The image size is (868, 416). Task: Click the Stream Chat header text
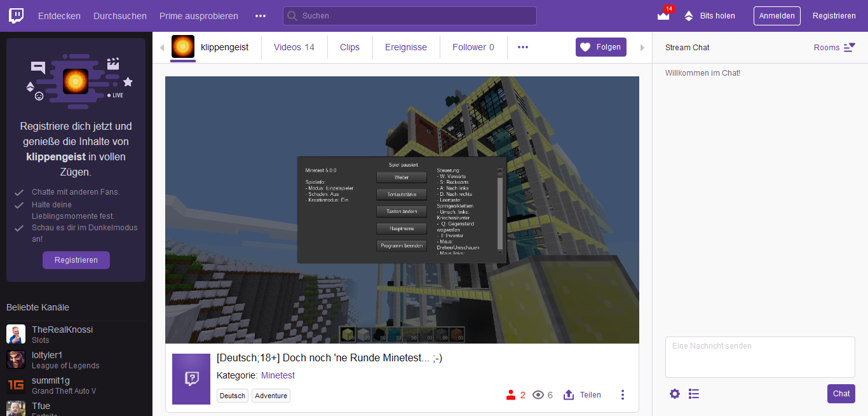pyautogui.click(x=688, y=48)
